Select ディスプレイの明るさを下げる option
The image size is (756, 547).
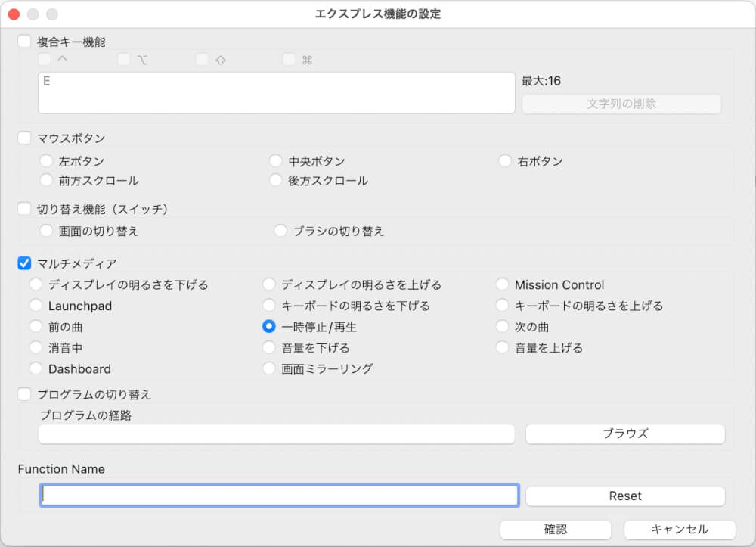click(x=36, y=284)
